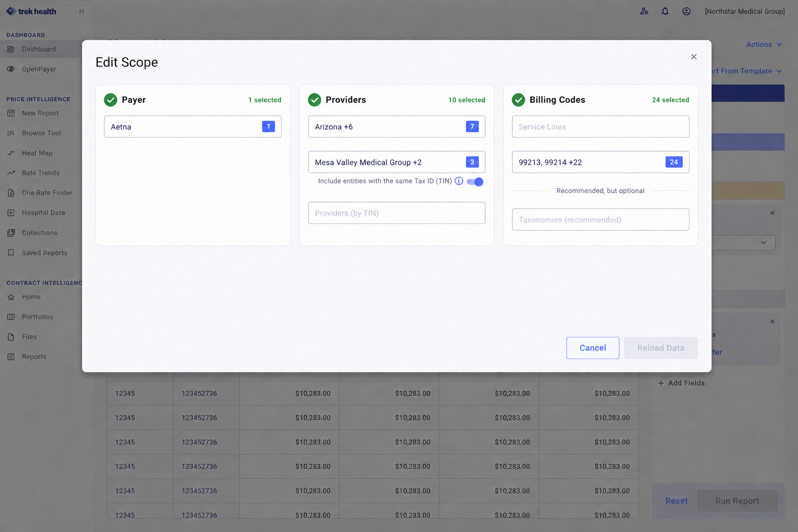
Task: Open Collections page
Action: pyautogui.click(x=39, y=233)
